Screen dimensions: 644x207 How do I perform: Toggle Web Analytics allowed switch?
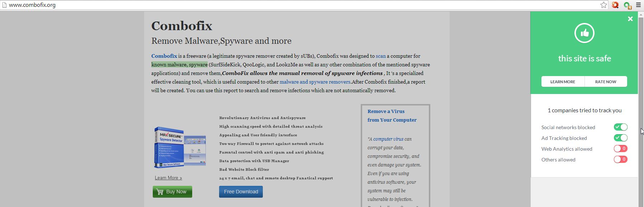[x=621, y=149]
